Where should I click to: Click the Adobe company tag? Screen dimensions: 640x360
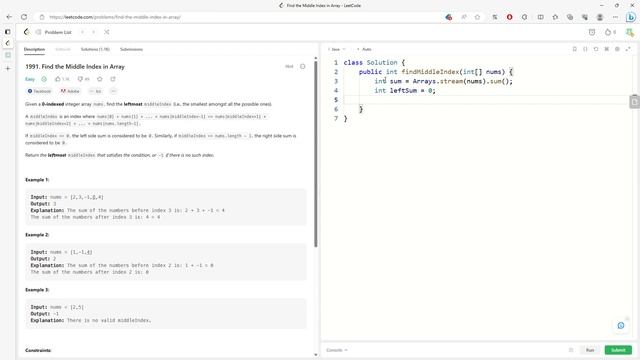click(70, 91)
